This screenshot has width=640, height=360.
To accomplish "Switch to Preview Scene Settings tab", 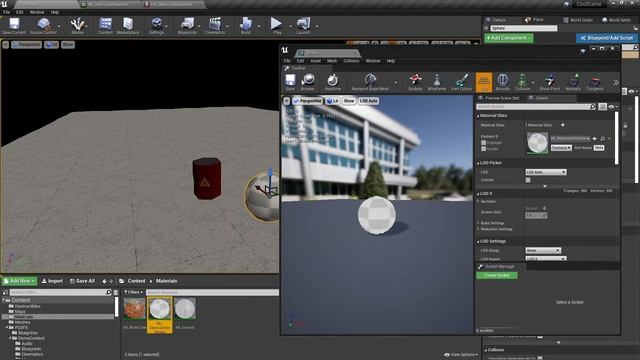I will pyautogui.click(x=499, y=98).
